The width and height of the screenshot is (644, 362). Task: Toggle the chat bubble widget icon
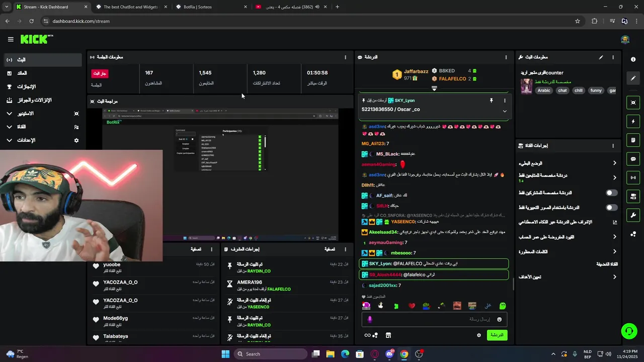pos(633,159)
